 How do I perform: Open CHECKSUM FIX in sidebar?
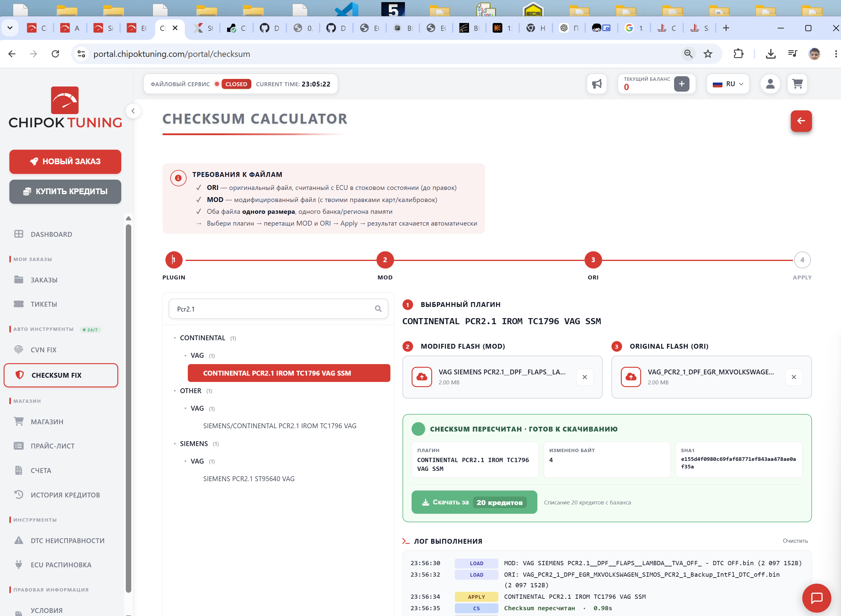61,375
